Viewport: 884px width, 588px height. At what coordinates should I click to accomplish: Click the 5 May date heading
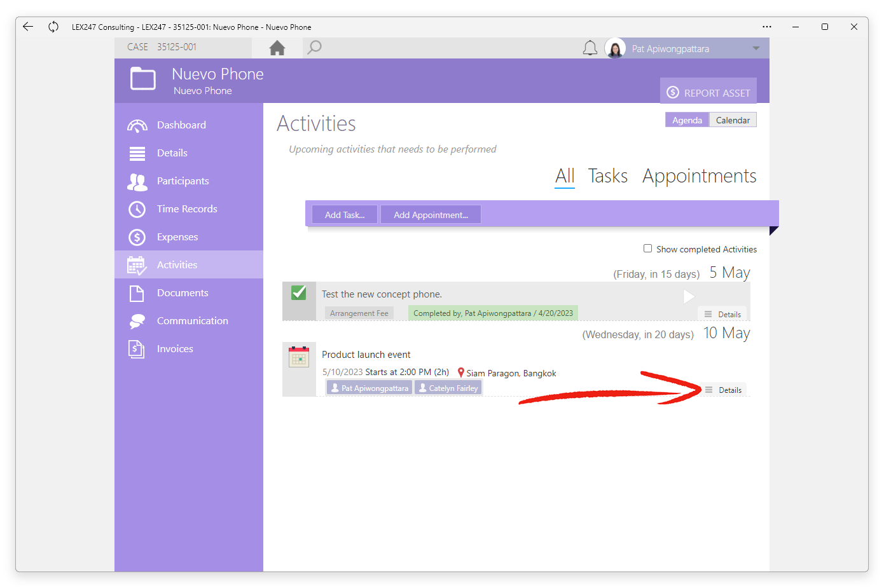pos(730,273)
